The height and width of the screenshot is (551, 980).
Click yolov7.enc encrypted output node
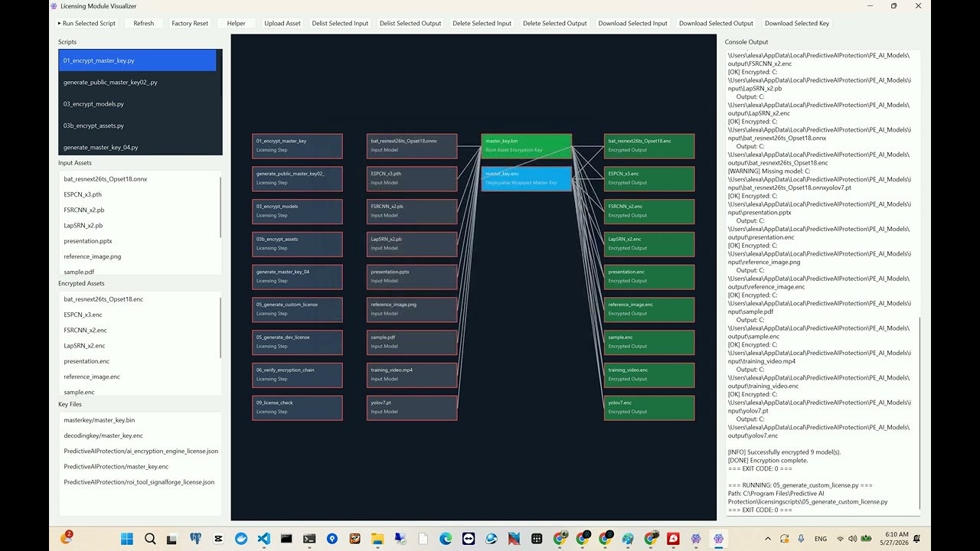[649, 407]
